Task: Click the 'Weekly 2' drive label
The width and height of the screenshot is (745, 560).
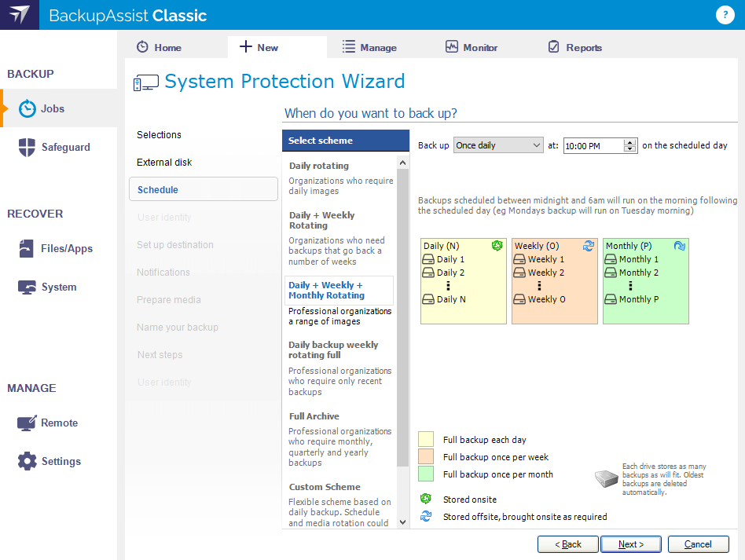Action: (x=546, y=273)
